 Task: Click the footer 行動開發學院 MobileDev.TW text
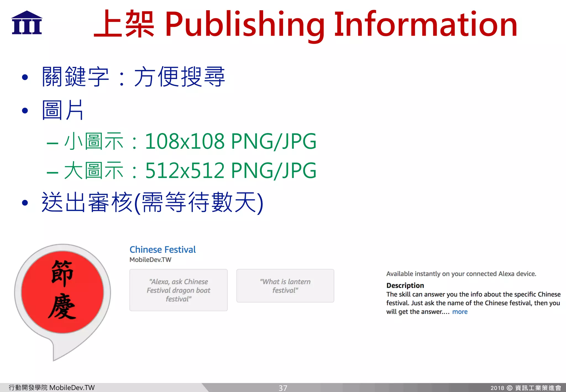(x=52, y=388)
